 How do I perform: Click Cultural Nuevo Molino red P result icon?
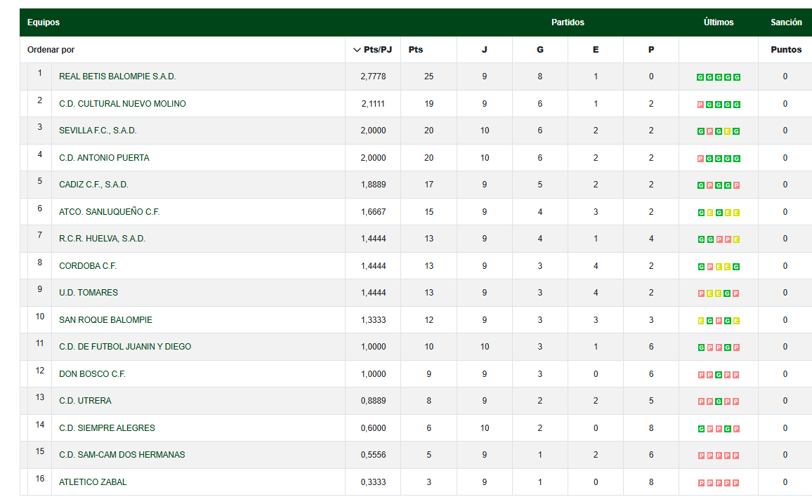(x=700, y=105)
